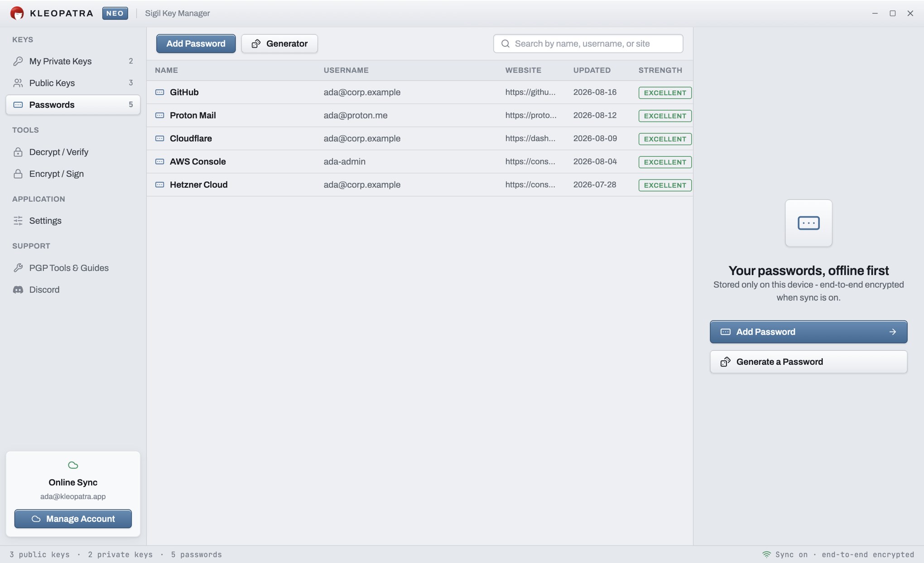
Task: Select Passwords in the sidebar
Action: [73, 105]
